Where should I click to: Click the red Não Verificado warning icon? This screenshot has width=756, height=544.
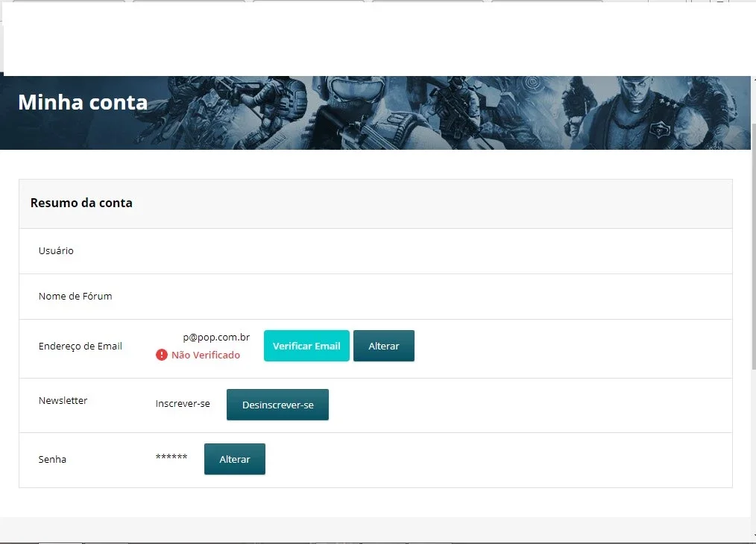coord(162,355)
